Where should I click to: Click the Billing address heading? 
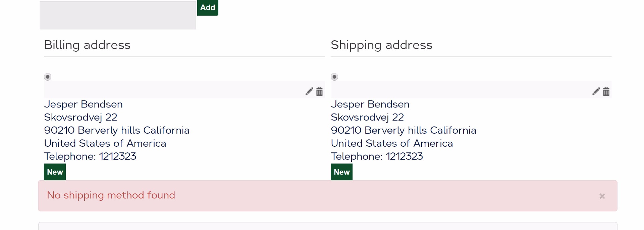click(87, 45)
